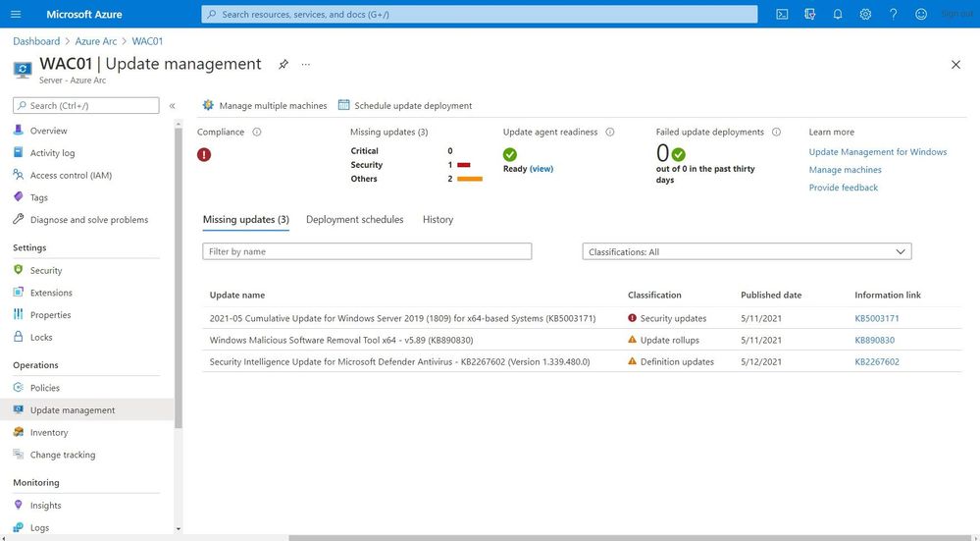Screen dimensions: 980x541
Task: Sort by the Update name column header
Action: [x=236, y=296]
